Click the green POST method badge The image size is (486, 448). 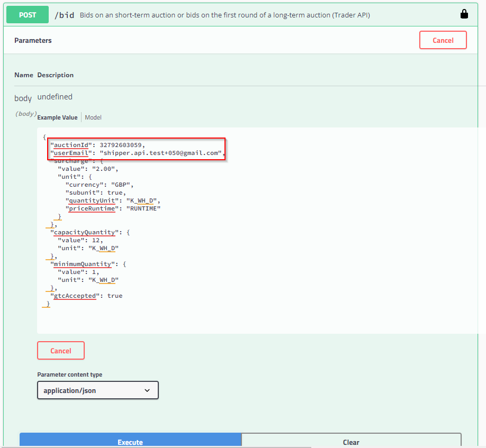tap(28, 15)
